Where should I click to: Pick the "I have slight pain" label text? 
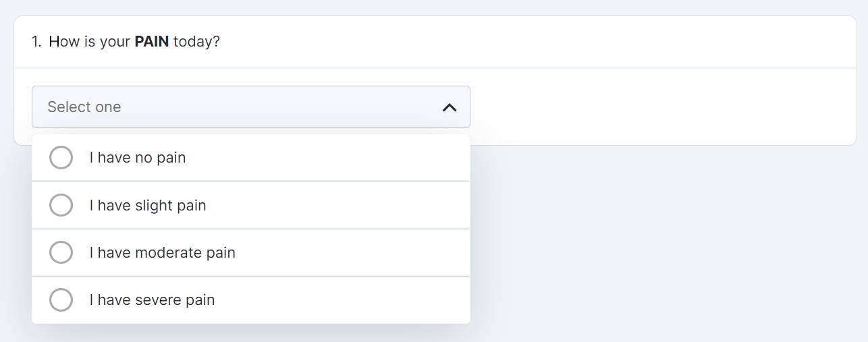[x=148, y=205]
